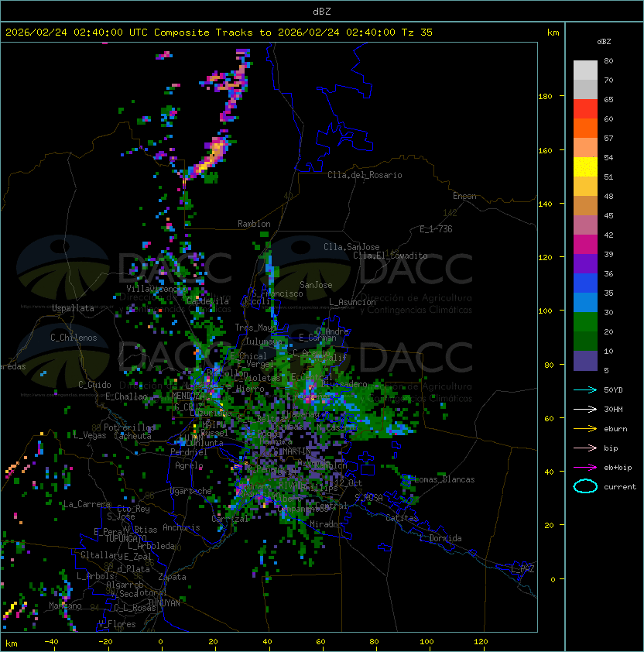Click the Villavicencio map label
Image resolution: width=644 pixels, height=652 pixels.
[156, 289]
